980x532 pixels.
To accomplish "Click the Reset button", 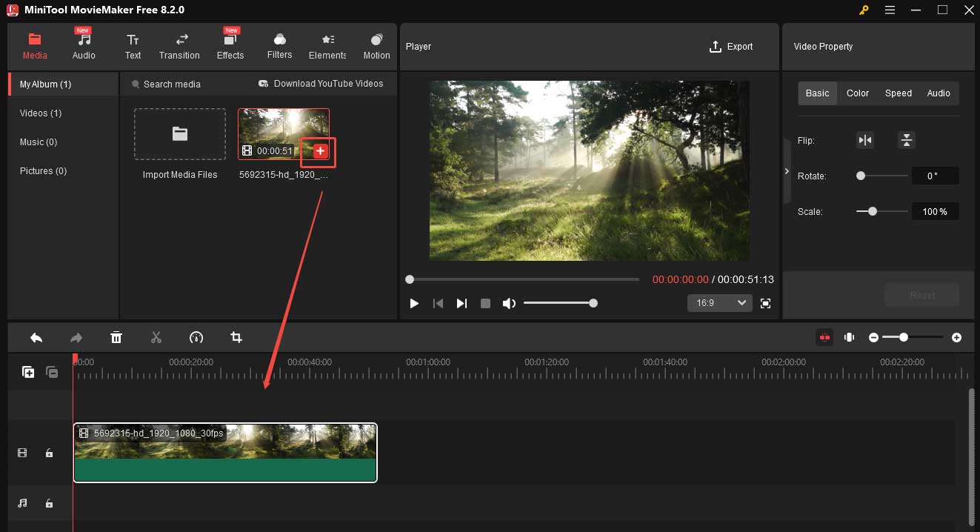I will tap(922, 295).
